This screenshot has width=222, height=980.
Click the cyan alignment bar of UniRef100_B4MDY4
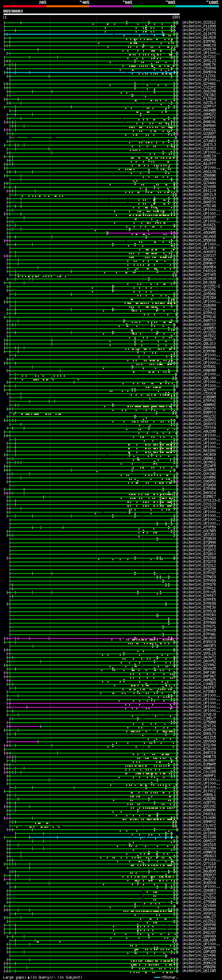point(91,72)
